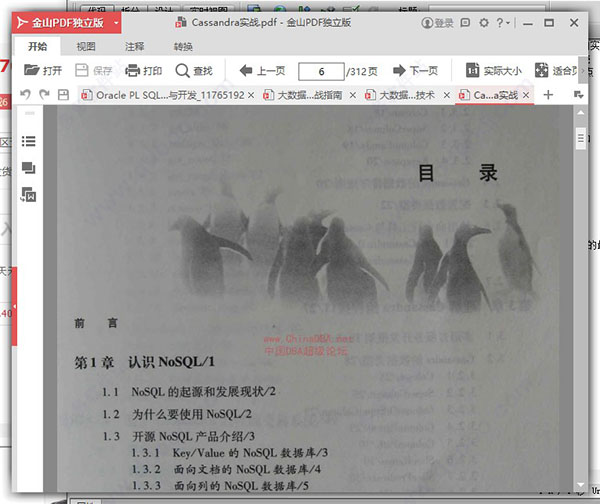Click the small save icon beside redo

tap(63, 94)
